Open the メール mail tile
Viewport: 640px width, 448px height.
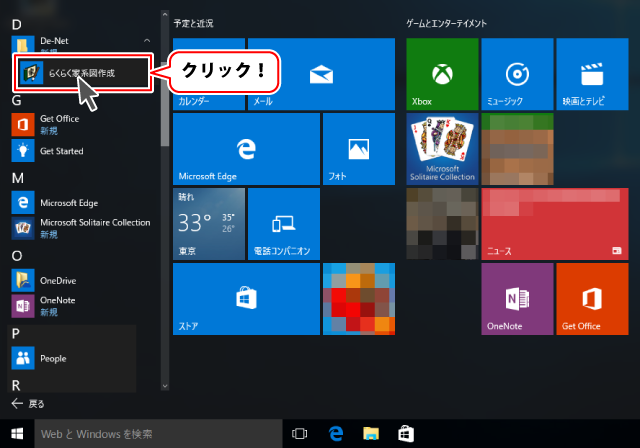pos(321,74)
